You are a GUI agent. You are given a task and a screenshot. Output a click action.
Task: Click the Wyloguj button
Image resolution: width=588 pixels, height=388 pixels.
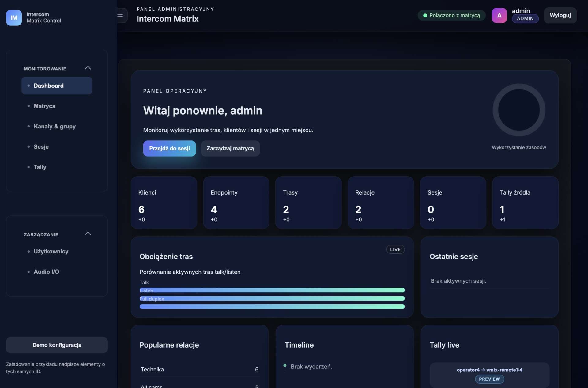coord(560,15)
